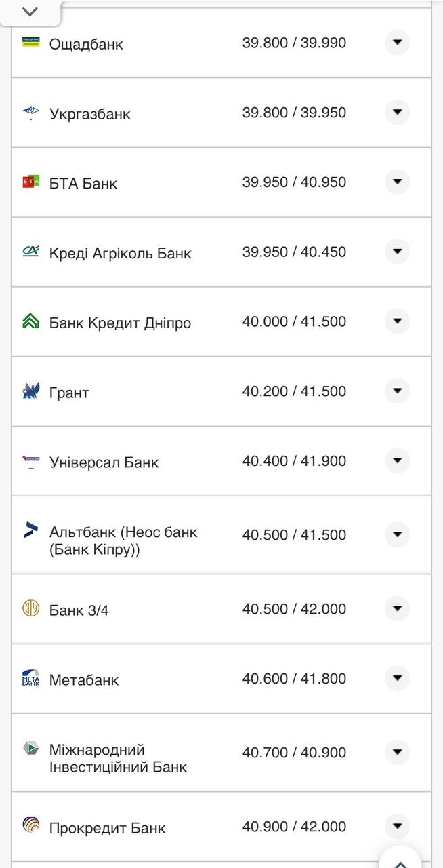Click the Банк 3/4 circular logo
Image resolution: width=443 pixels, height=868 pixels.
(30, 608)
